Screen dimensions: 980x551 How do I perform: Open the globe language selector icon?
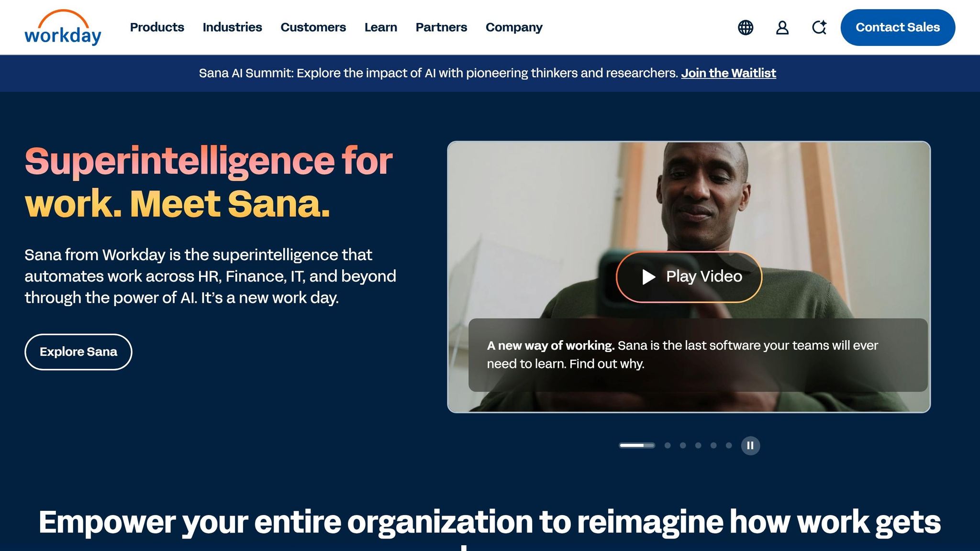pyautogui.click(x=746, y=27)
